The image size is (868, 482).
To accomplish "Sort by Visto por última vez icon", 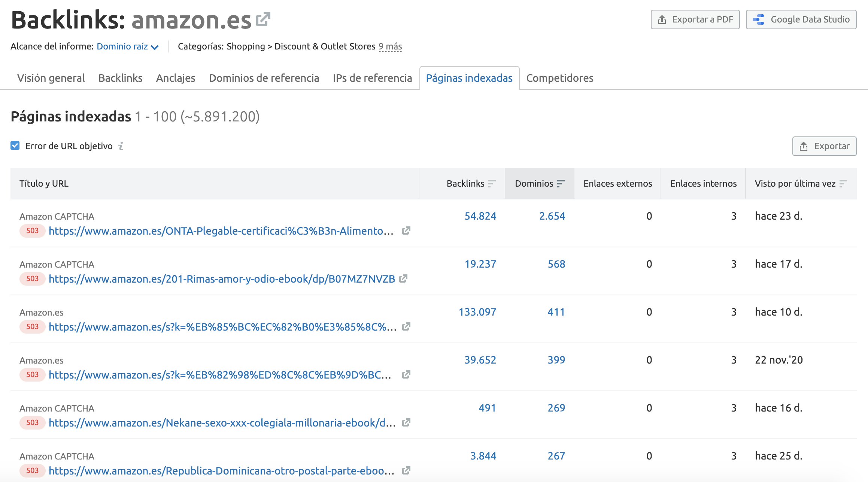I will click(x=843, y=184).
